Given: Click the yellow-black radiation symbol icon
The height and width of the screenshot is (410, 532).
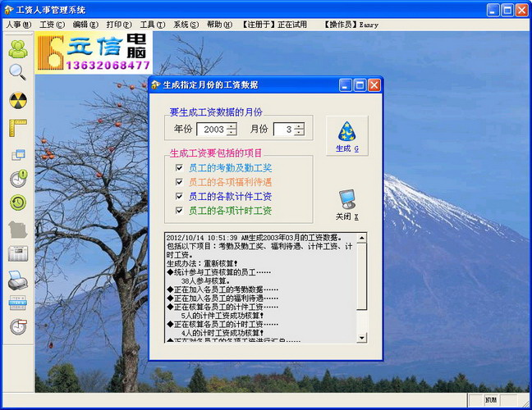Looking at the screenshot, I should point(18,100).
